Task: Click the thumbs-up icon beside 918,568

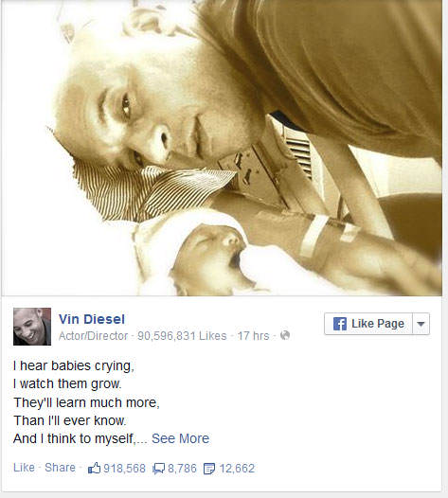Action: click(x=95, y=468)
